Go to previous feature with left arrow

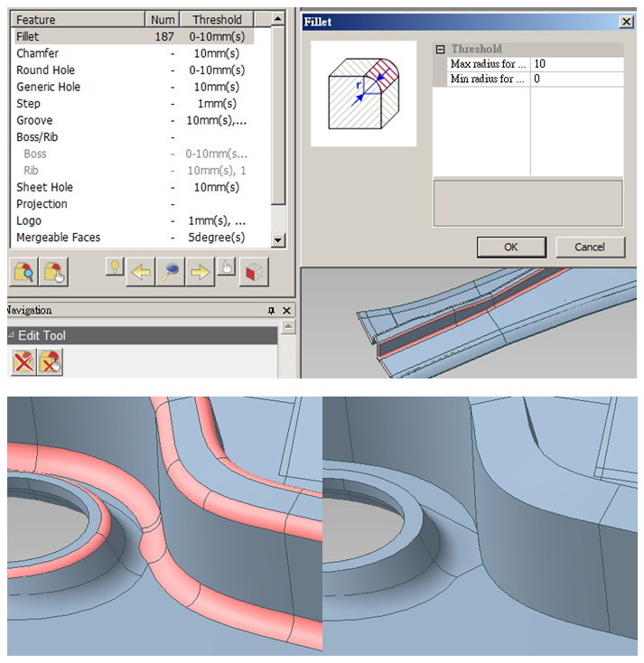pos(140,272)
